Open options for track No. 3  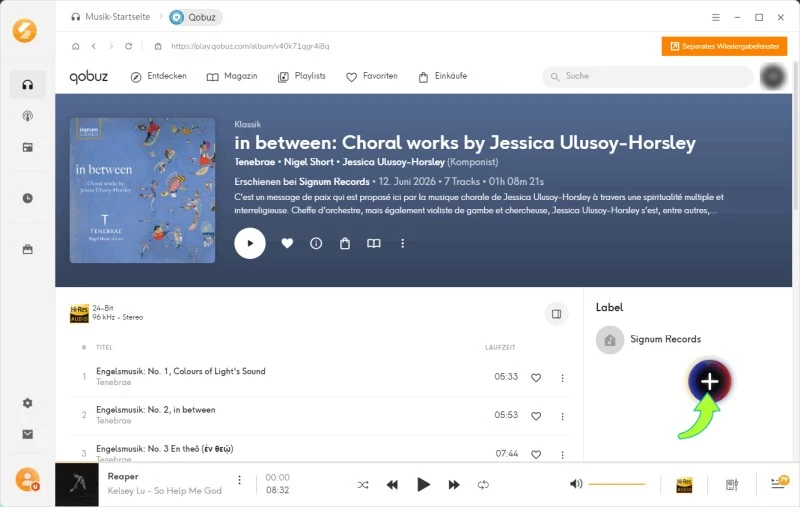562,454
